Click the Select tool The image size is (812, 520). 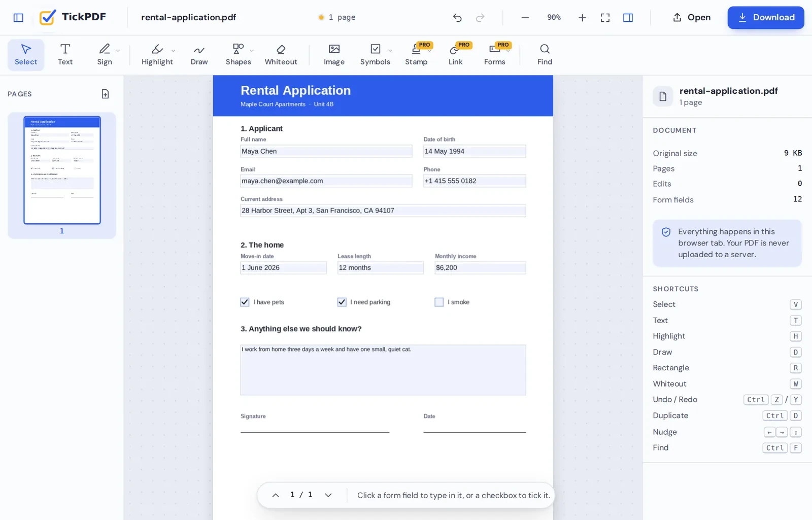pyautogui.click(x=26, y=55)
